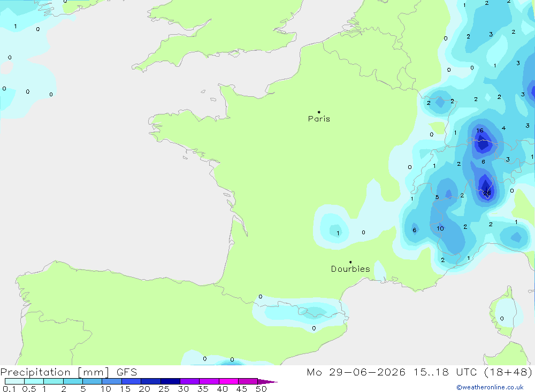Click the "Mo 29-06-2026" date text
This screenshot has width=535, height=392.
[356, 372]
